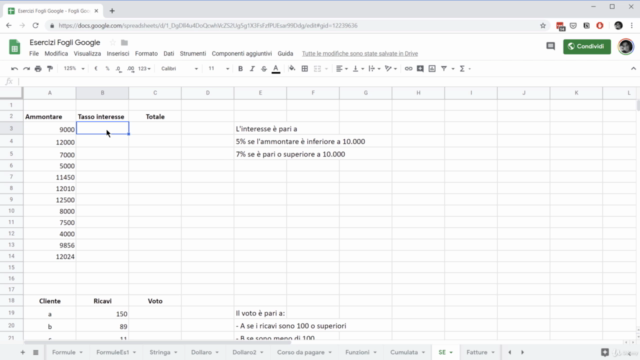
Task: Open the Strumenti menu
Action: [x=193, y=53]
